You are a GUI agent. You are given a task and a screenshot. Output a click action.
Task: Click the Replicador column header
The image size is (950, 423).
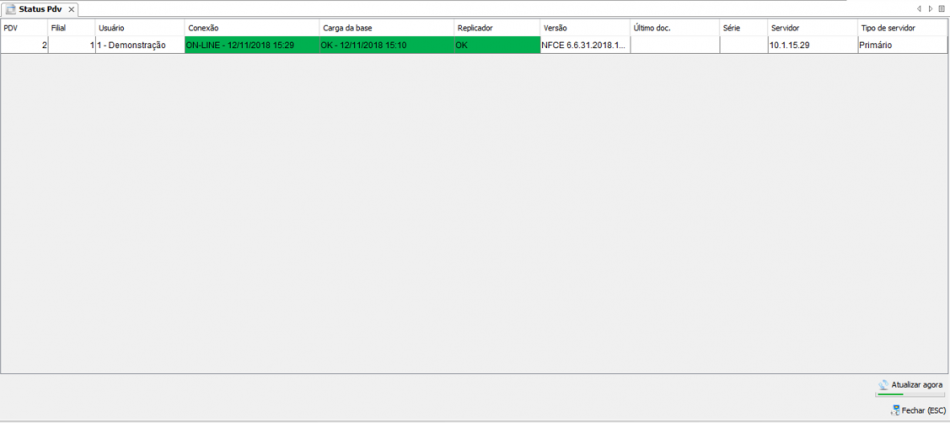point(496,28)
